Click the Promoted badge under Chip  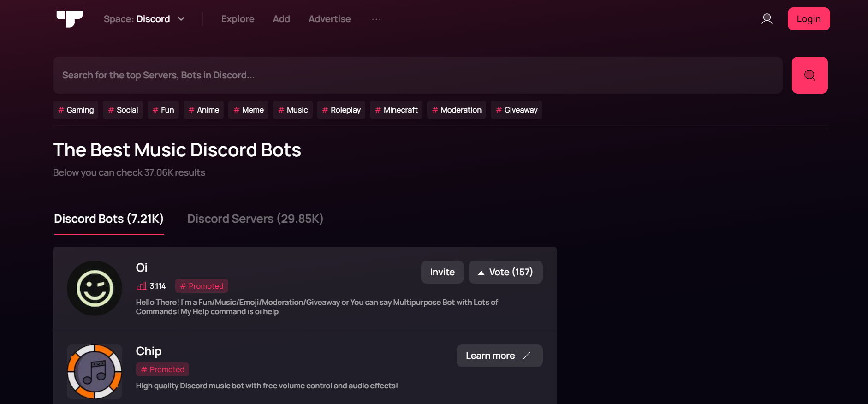[x=162, y=369]
